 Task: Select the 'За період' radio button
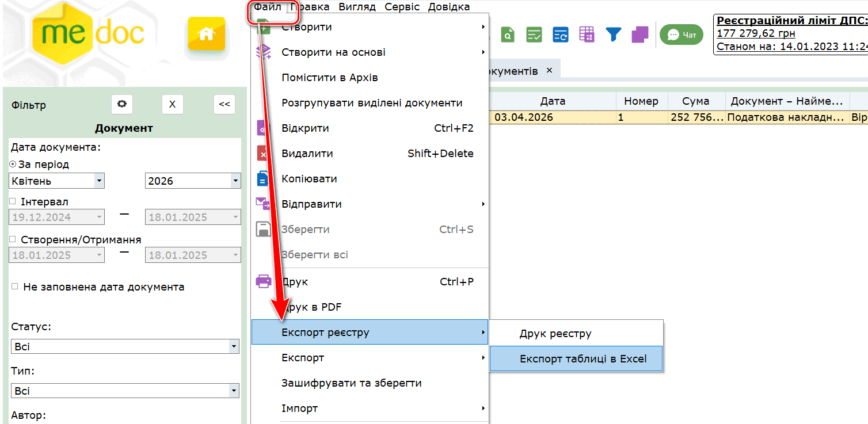click(x=13, y=165)
